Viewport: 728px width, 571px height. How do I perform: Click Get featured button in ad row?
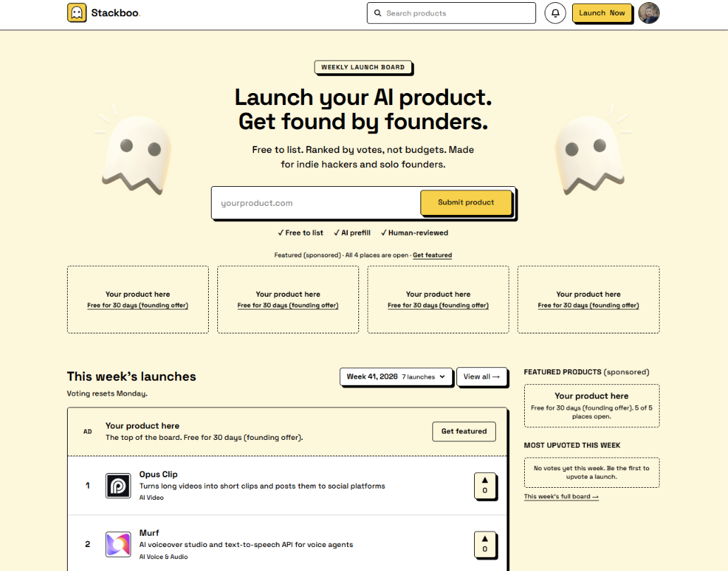click(x=464, y=431)
